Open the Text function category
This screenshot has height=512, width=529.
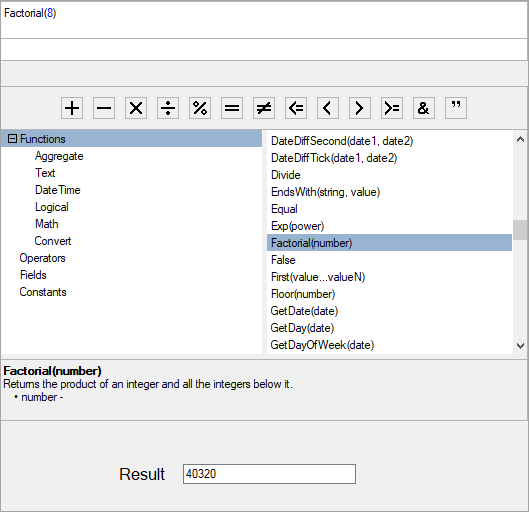click(45, 173)
